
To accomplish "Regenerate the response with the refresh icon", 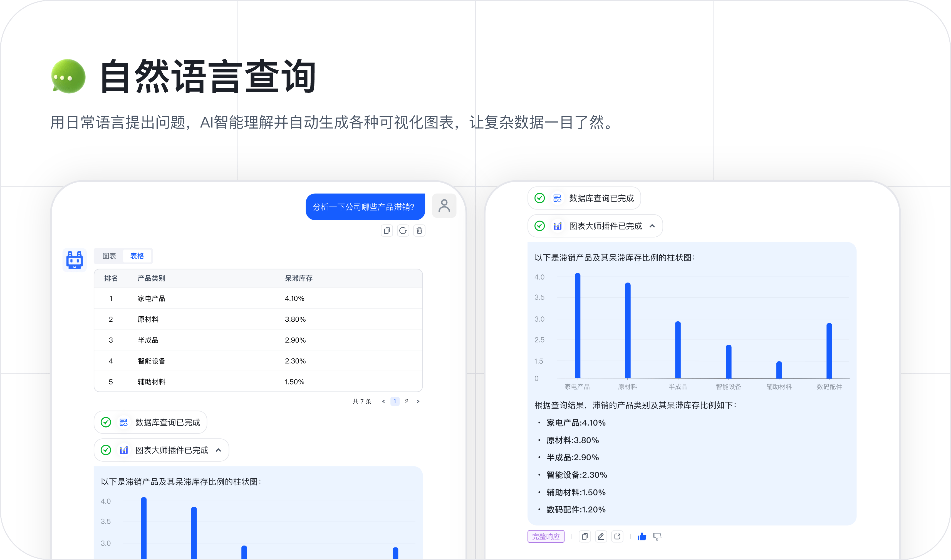I will [403, 231].
